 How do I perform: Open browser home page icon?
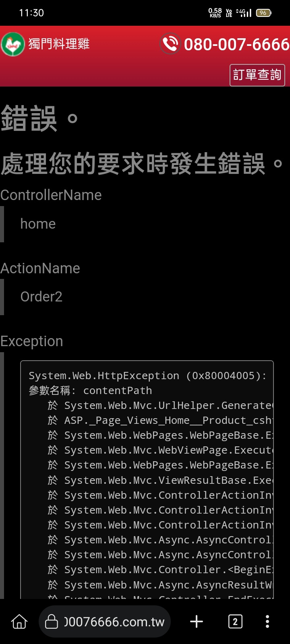click(x=19, y=621)
